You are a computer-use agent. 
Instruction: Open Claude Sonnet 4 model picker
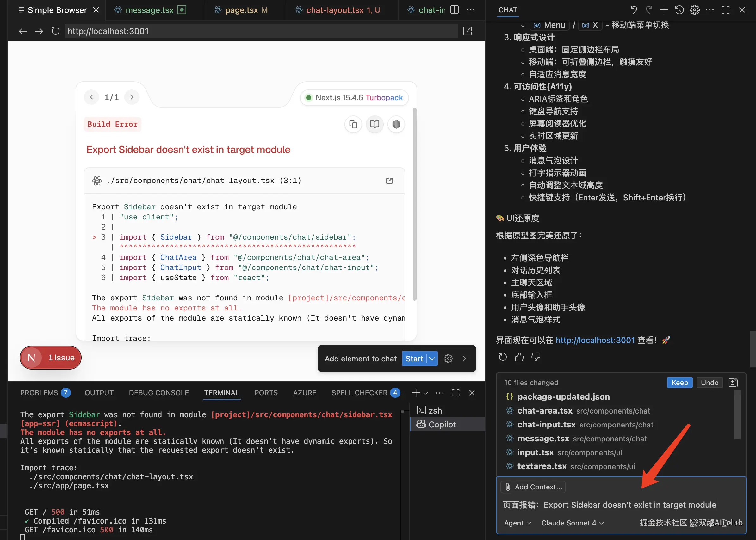pyautogui.click(x=572, y=523)
